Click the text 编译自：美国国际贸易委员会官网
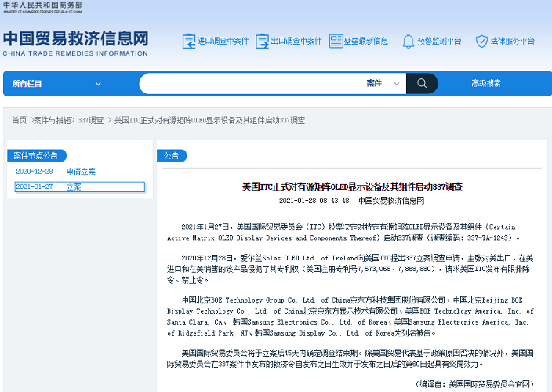This screenshot has width=552, height=392. click(x=474, y=384)
